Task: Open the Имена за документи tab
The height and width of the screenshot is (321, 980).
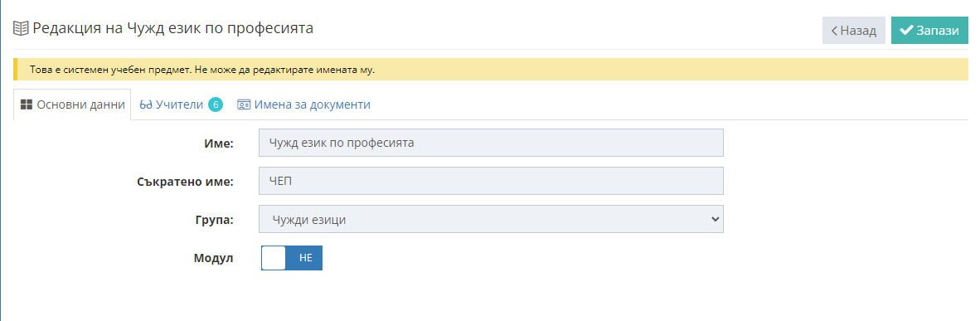Action: [303, 105]
